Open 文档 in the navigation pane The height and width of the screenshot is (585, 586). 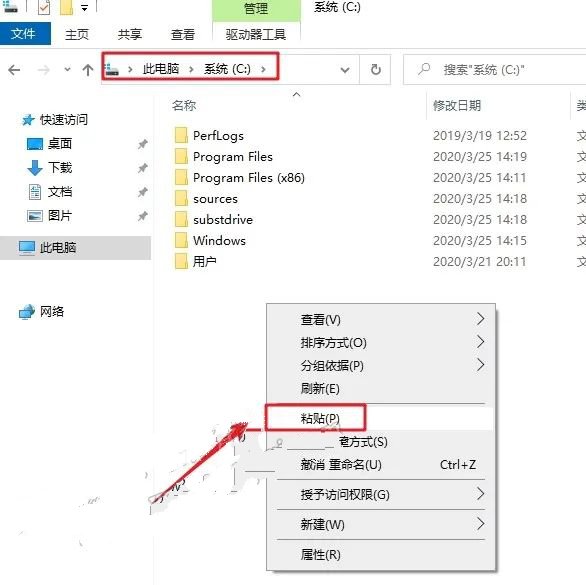coord(60,192)
